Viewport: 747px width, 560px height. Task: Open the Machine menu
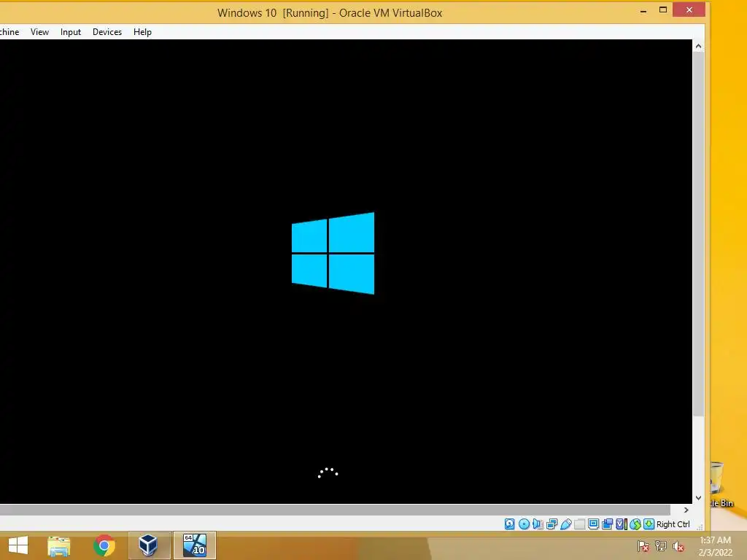[9, 32]
